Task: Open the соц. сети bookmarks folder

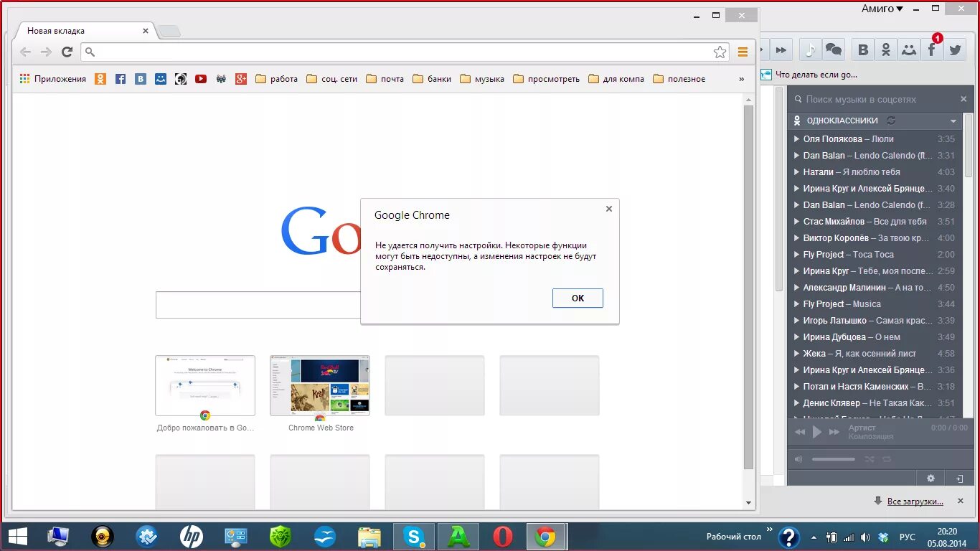Action: [x=331, y=79]
